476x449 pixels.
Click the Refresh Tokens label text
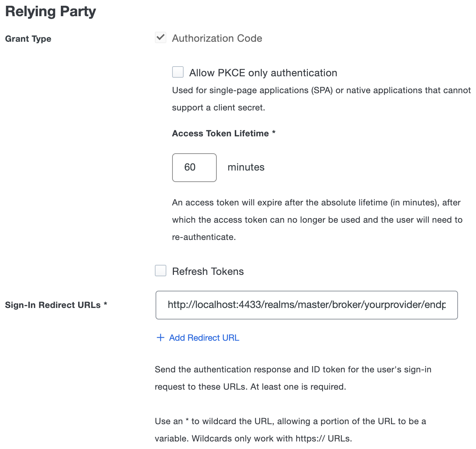[208, 271]
